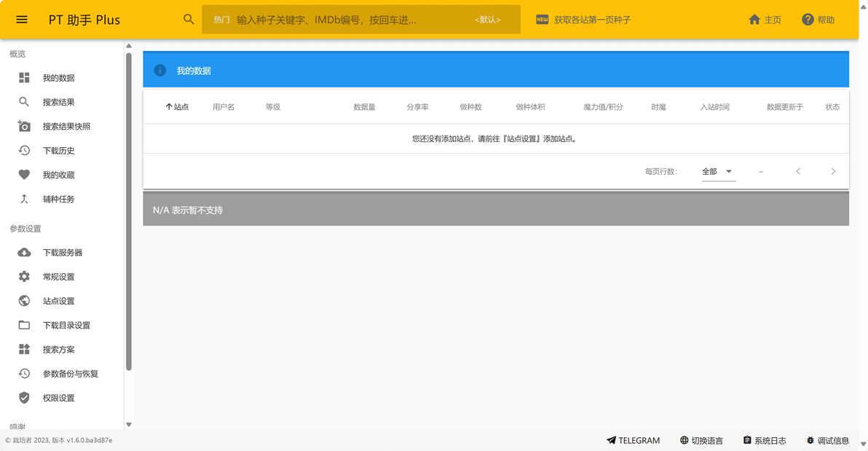Click the 权限设置 shield icon
868x451 pixels.
point(24,398)
